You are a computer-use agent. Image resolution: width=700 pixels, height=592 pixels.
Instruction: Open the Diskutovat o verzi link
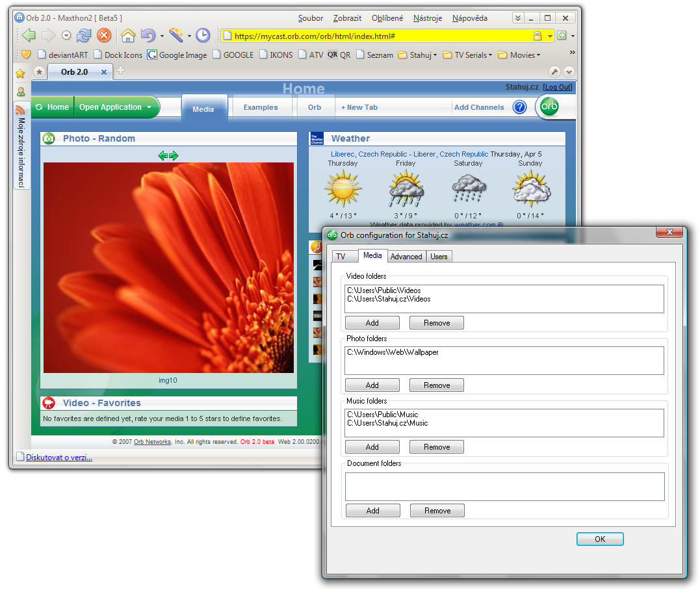pos(59,457)
